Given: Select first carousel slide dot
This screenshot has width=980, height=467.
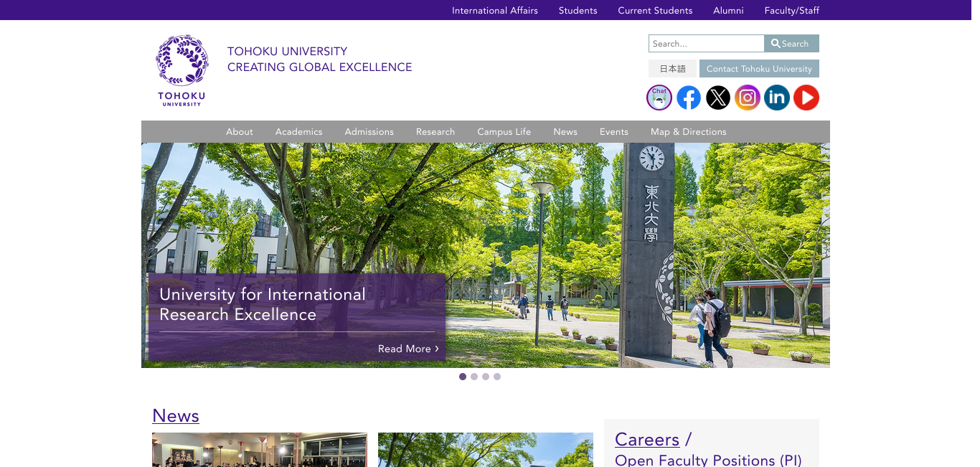Looking at the screenshot, I should coord(463,377).
